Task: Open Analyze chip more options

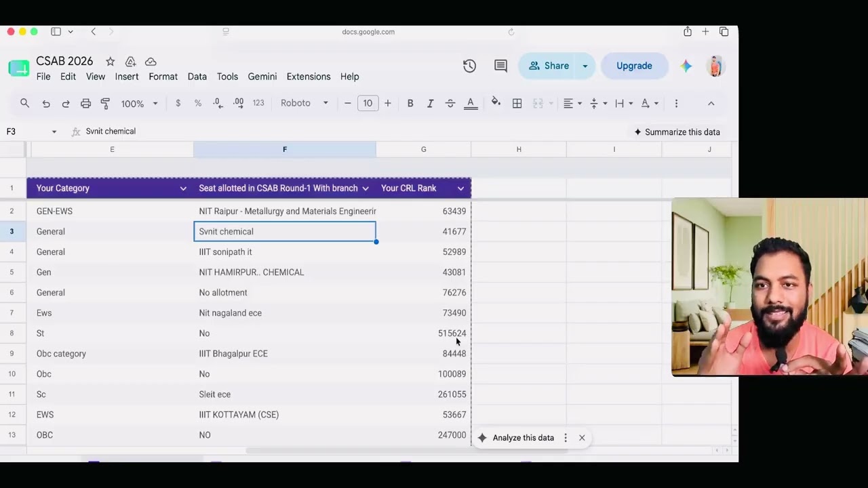Action: (566, 438)
